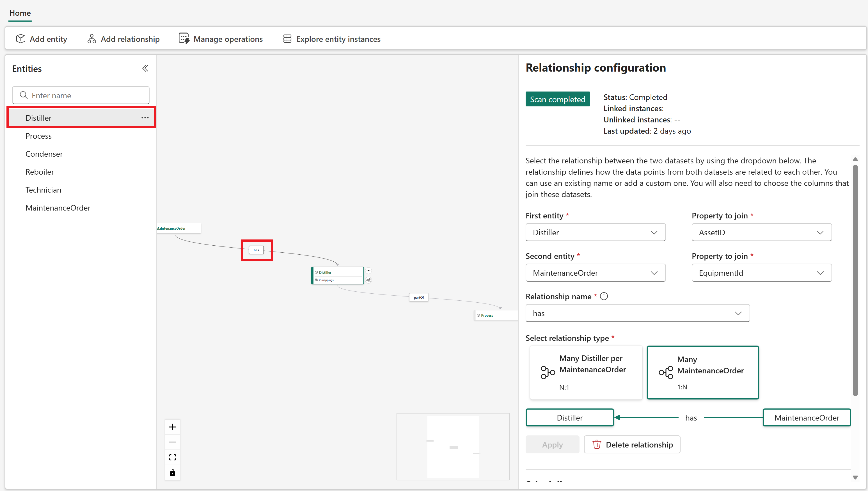Open the First entity dropdown showing Distiller
Screen dimensions: 868x491
coord(595,232)
